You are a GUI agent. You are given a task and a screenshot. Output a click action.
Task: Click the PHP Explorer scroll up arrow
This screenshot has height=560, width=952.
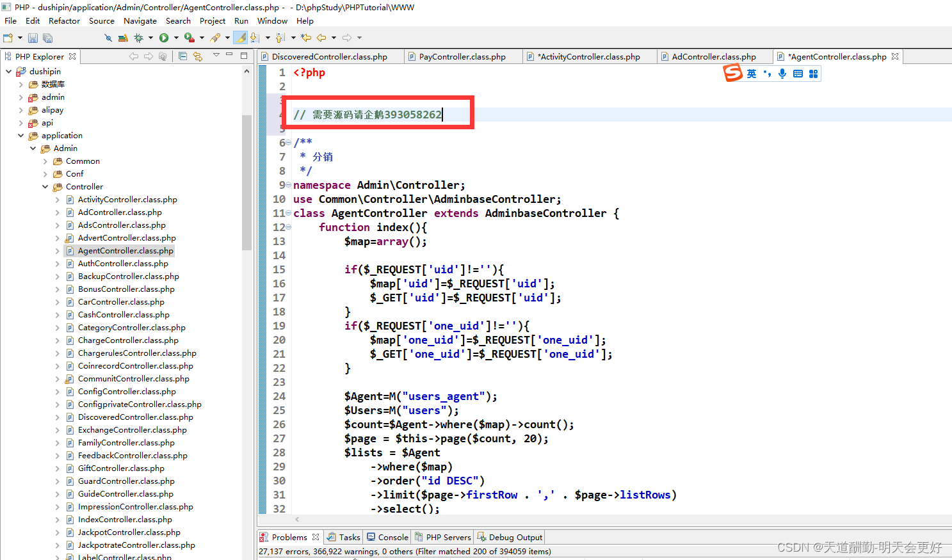click(246, 72)
